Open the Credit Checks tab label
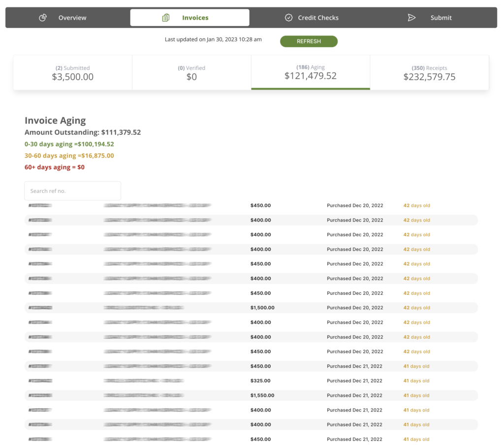This screenshot has width=504, height=447. click(x=318, y=18)
